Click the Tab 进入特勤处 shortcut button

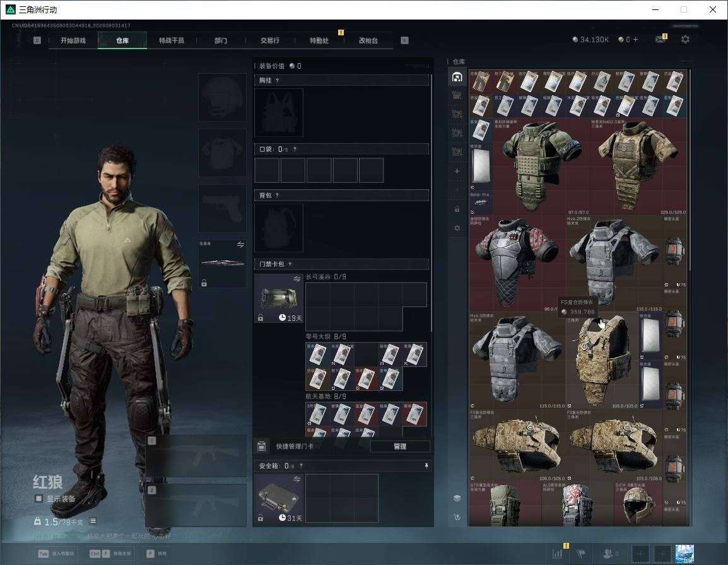pos(56,554)
